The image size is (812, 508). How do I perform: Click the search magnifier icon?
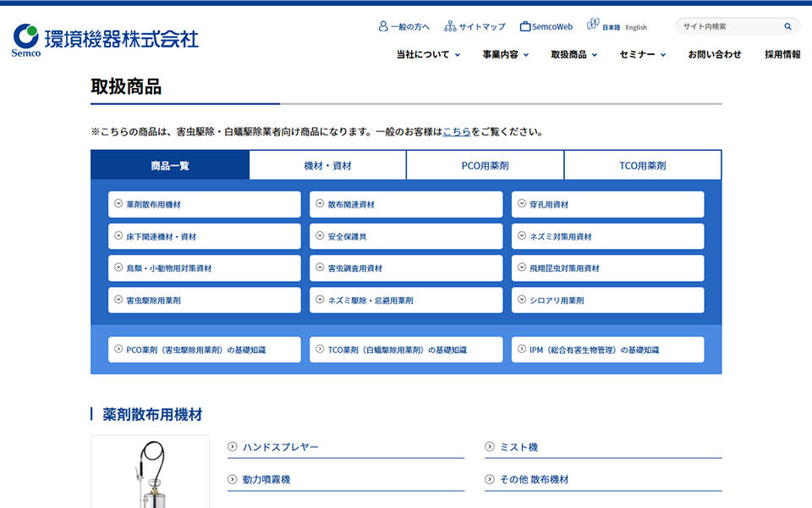click(788, 26)
